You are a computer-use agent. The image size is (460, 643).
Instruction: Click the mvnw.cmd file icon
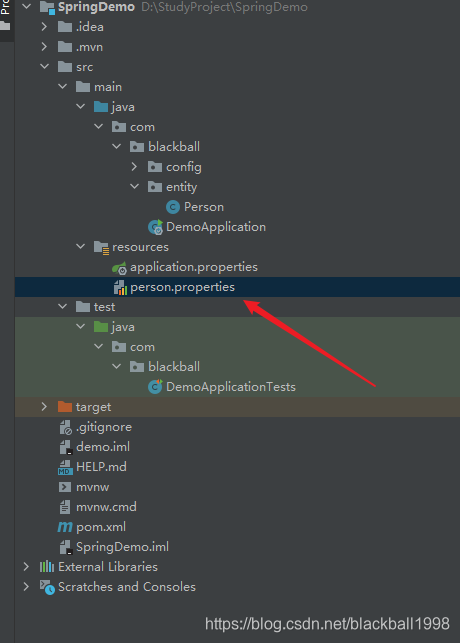click(x=65, y=507)
